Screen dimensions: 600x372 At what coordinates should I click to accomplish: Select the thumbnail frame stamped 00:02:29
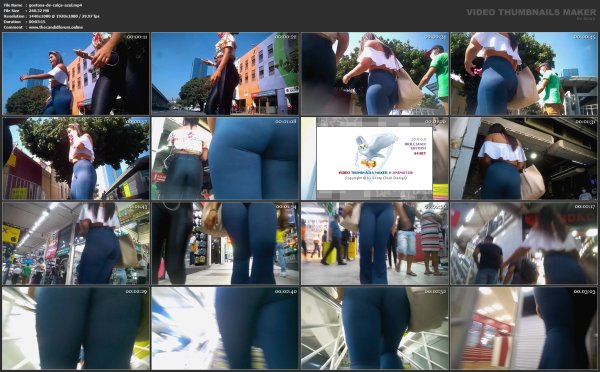click(x=76, y=328)
